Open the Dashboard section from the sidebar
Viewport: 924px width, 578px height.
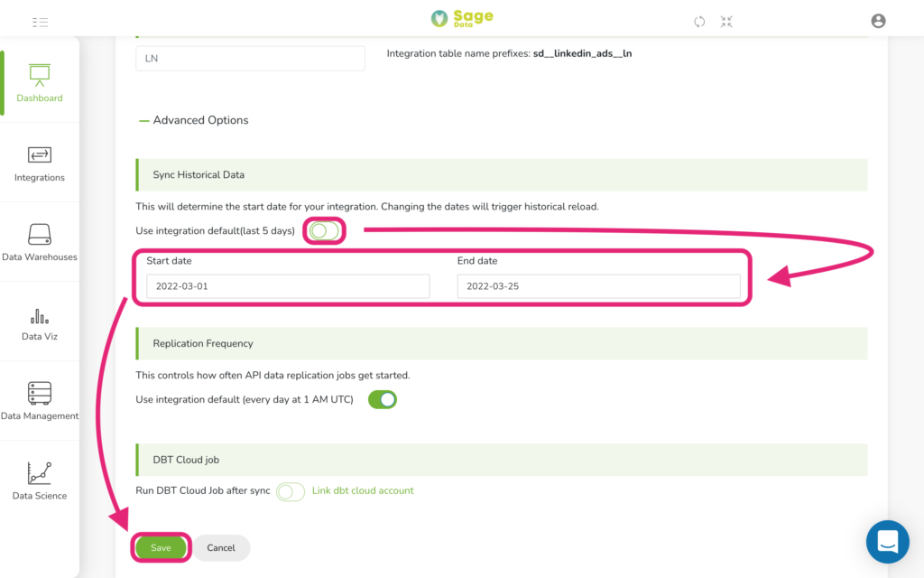coord(40,83)
